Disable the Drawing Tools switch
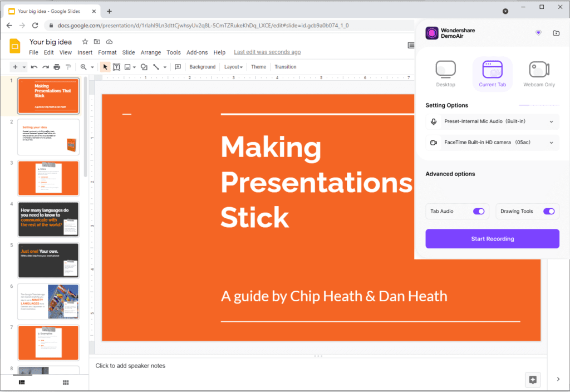This screenshot has width=570, height=392. [548, 212]
